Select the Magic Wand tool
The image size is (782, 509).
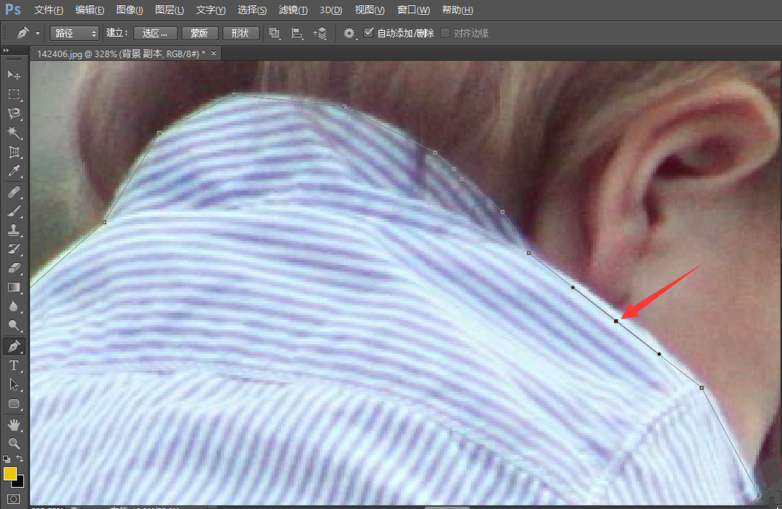pyautogui.click(x=13, y=133)
